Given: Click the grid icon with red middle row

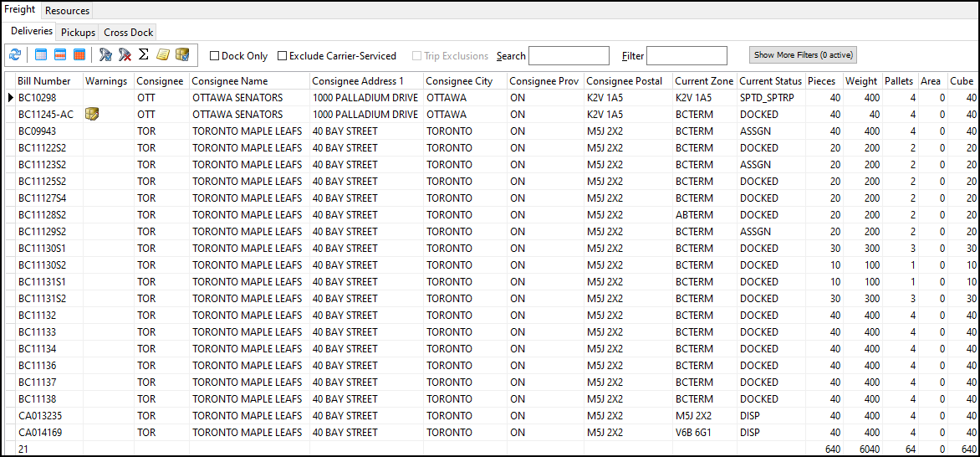Looking at the screenshot, I should click(60, 55).
